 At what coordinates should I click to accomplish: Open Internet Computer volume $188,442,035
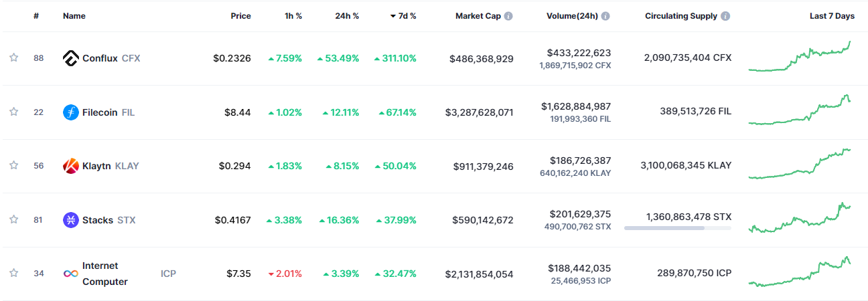pos(579,268)
